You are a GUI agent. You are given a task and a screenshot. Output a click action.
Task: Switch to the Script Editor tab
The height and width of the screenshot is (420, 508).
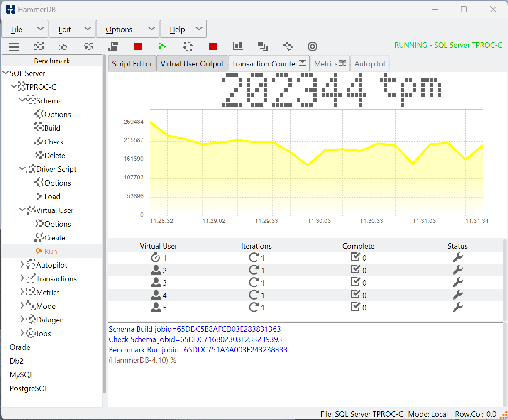132,63
